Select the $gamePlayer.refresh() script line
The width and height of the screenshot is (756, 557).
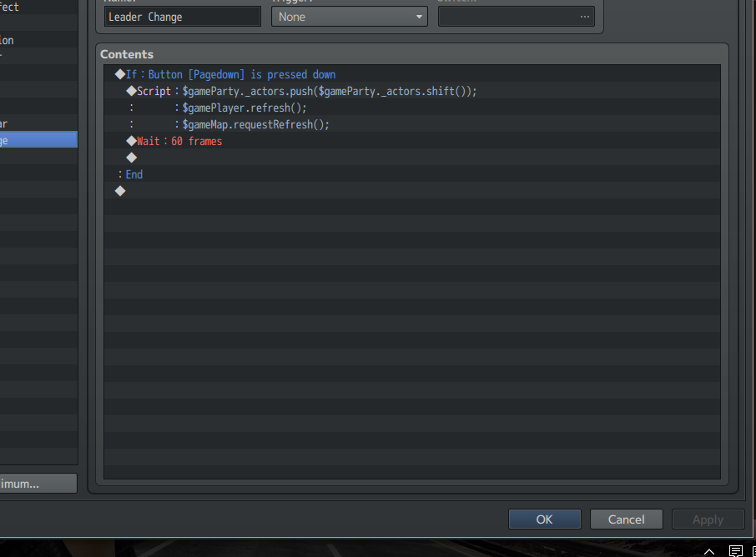tap(244, 108)
